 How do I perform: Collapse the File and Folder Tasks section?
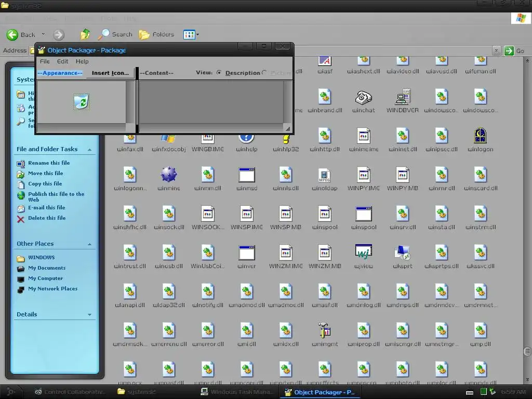[89, 150]
